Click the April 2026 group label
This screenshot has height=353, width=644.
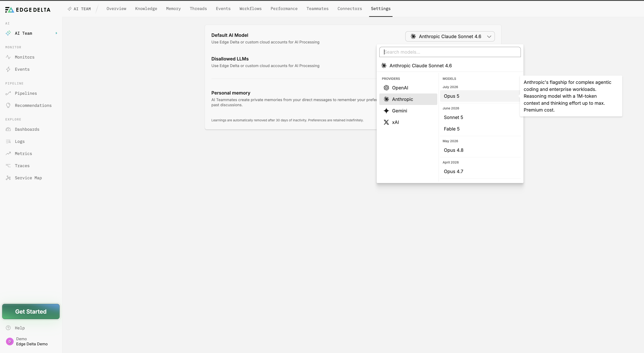pyautogui.click(x=451, y=162)
